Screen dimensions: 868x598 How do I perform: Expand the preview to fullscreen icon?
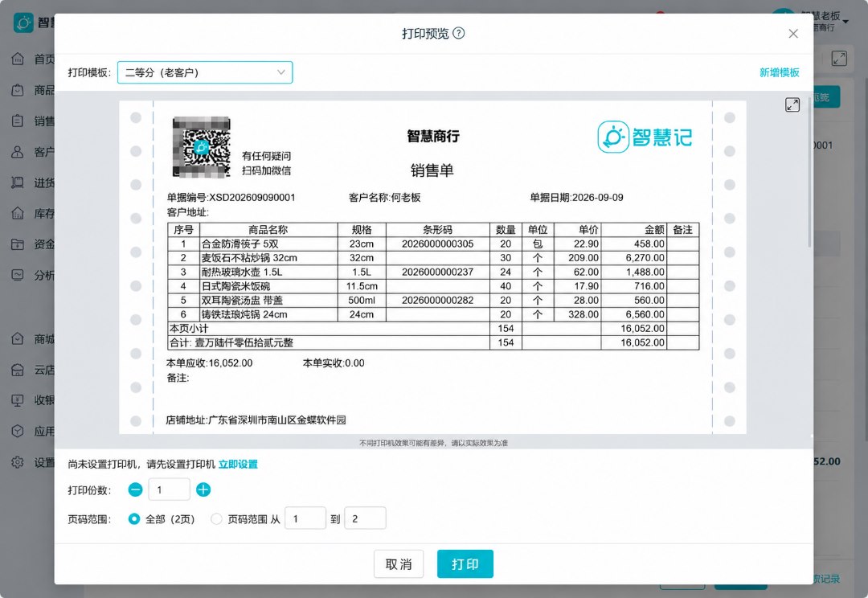[792, 104]
